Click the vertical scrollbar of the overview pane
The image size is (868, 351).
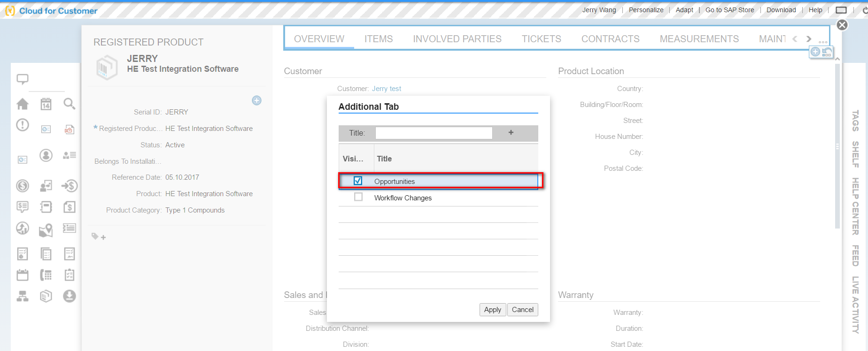tap(837, 146)
